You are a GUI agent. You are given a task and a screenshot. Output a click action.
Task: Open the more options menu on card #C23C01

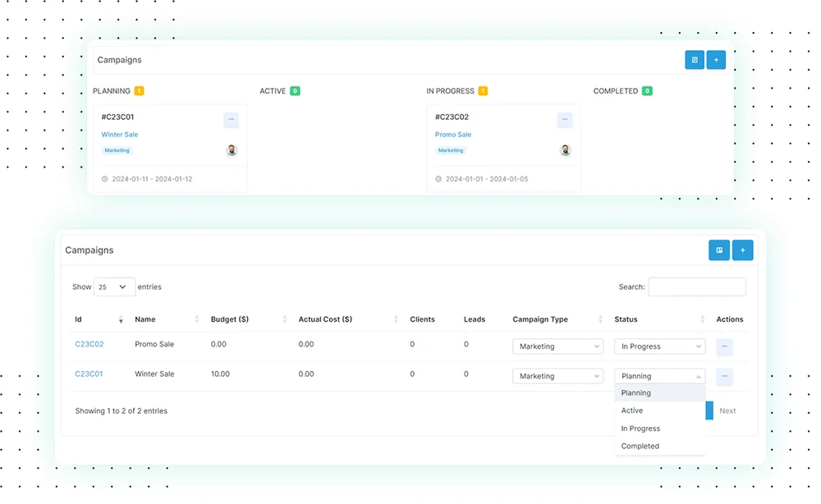click(x=231, y=120)
